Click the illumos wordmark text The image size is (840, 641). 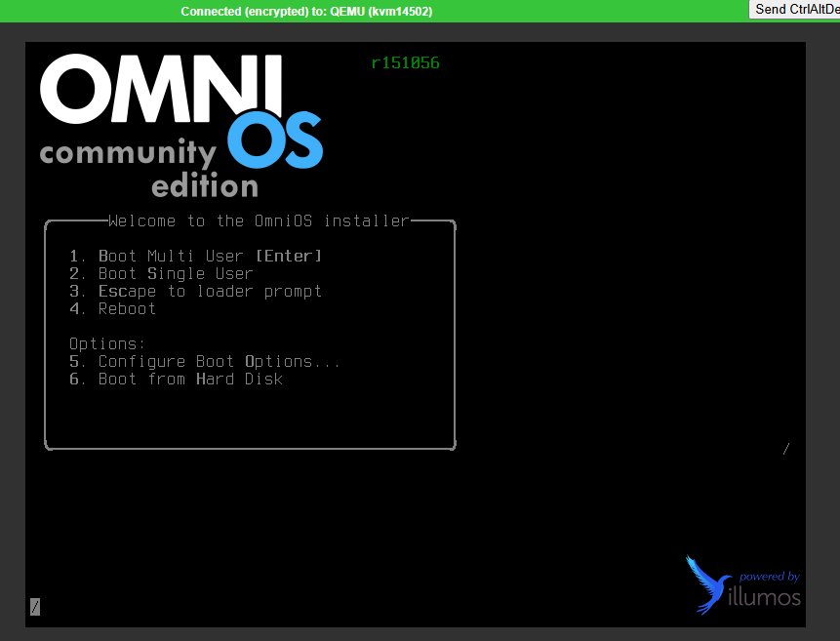pyautogui.click(x=765, y=597)
